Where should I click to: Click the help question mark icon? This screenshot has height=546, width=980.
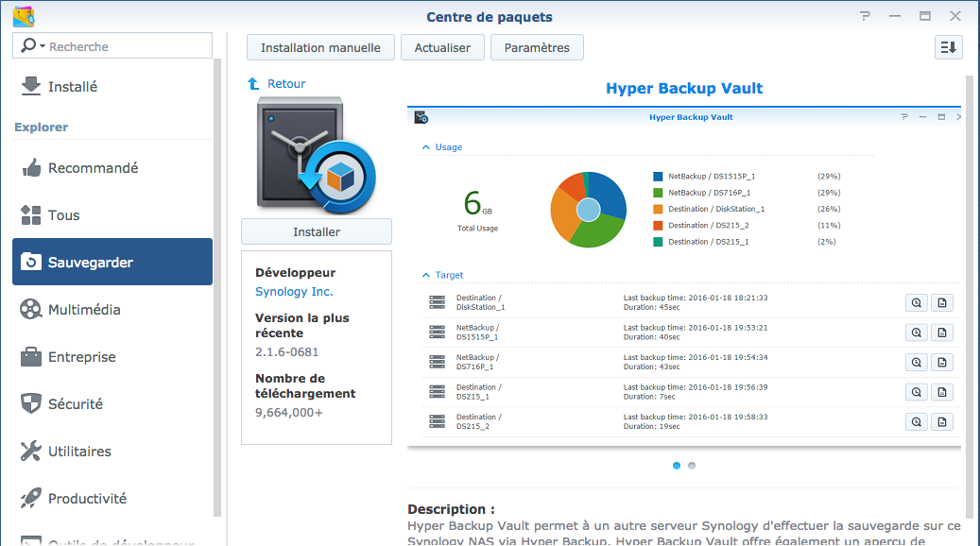coord(865,16)
